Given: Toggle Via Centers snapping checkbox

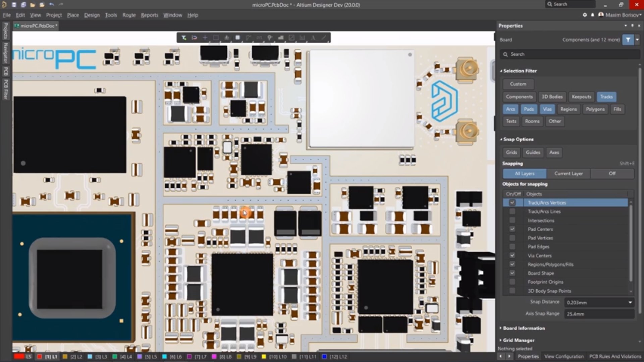Looking at the screenshot, I should pos(512,255).
